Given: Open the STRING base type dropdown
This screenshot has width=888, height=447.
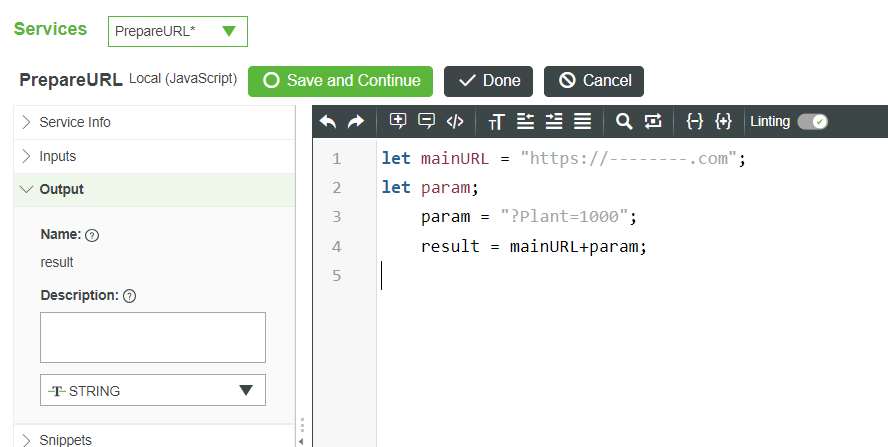Looking at the screenshot, I should tap(153, 390).
